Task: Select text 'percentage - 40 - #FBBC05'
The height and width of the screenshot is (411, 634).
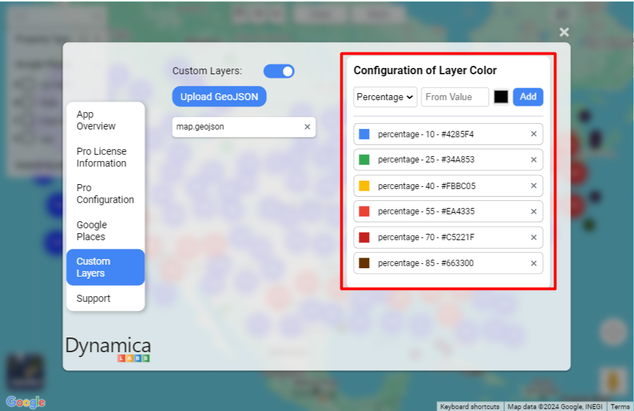Action: [x=427, y=186]
